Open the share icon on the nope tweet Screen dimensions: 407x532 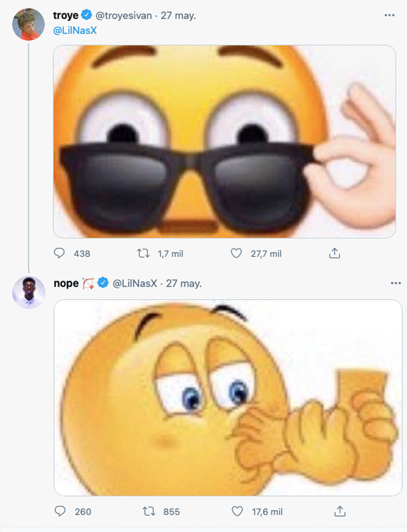341,511
